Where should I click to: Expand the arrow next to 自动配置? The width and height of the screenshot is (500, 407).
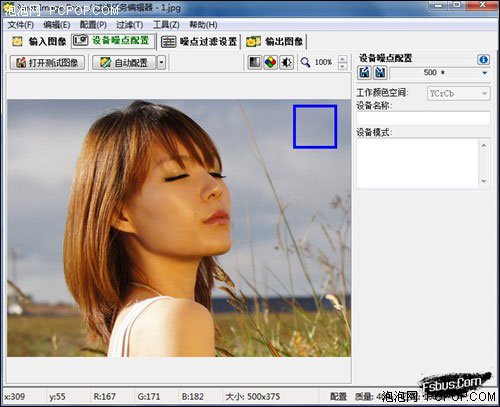(x=161, y=62)
